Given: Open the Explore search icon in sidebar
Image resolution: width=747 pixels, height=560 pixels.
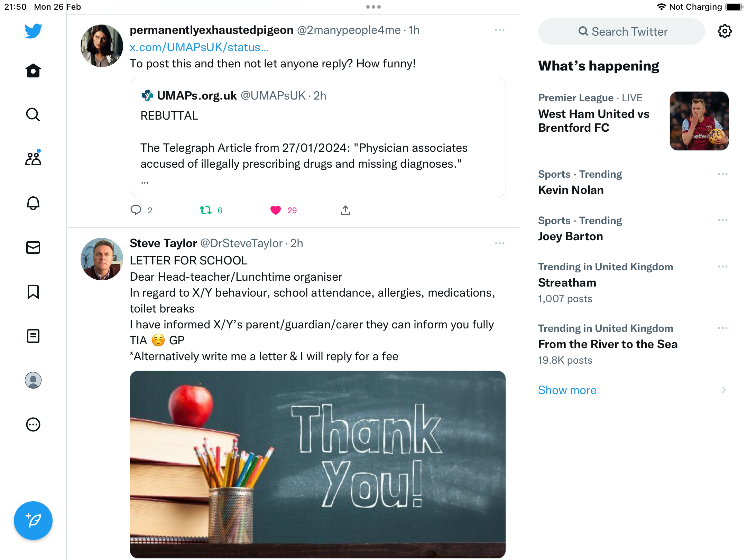Looking at the screenshot, I should click(x=33, y=115).
